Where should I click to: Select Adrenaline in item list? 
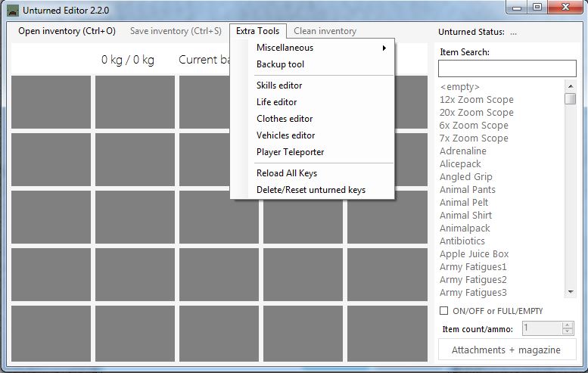tap(463, 151)
